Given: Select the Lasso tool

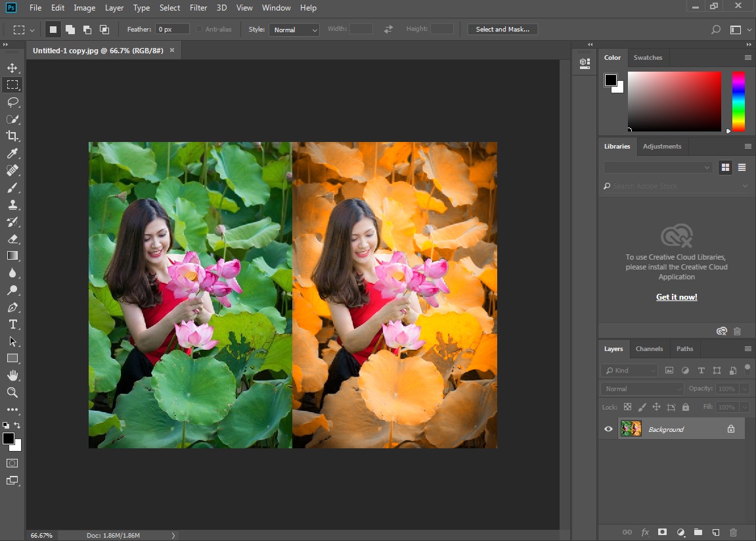Looking at the screenshot, I should pos(12,102).
